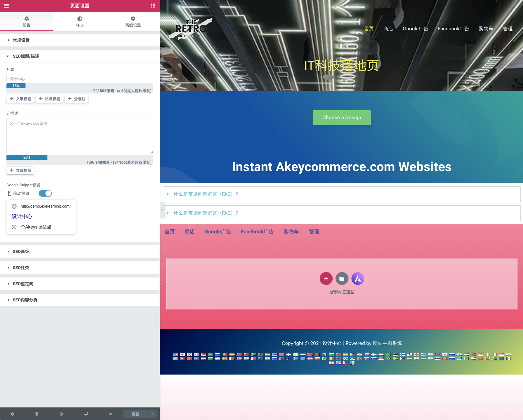Click the purple Astra starter templates icon

coord(357,278)
